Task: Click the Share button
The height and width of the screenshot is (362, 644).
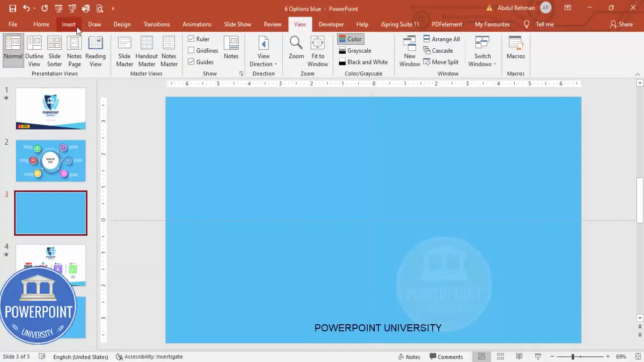Action: (x=621, y=24)
